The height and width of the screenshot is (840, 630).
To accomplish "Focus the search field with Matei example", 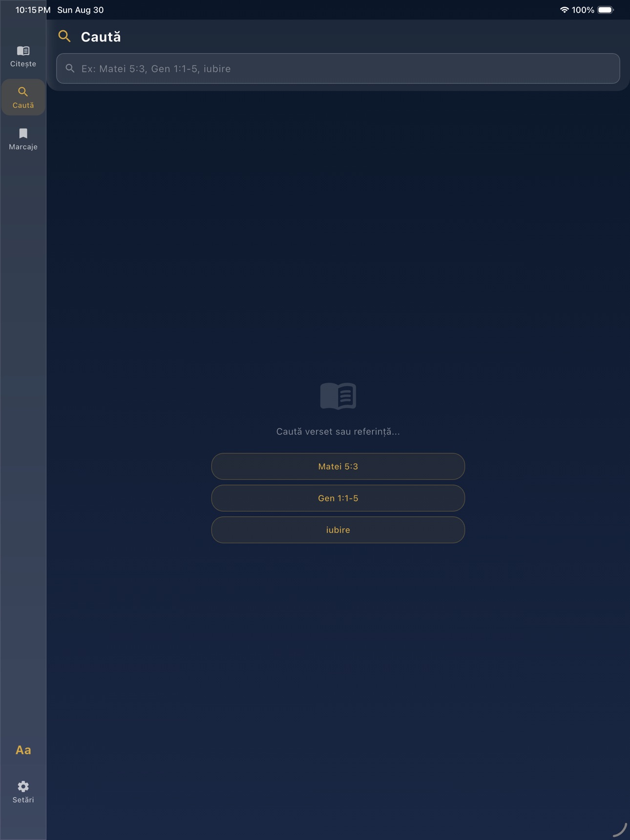I will pyautogui.click(x=338, y=68).
